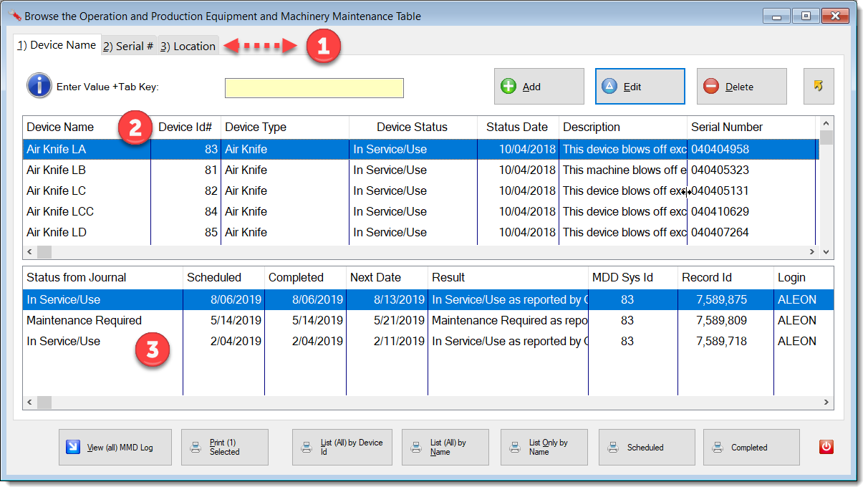This screenshot has width=868, height=492.
Task: Switch to the Location tab
Action: click(x=188, y=47)
